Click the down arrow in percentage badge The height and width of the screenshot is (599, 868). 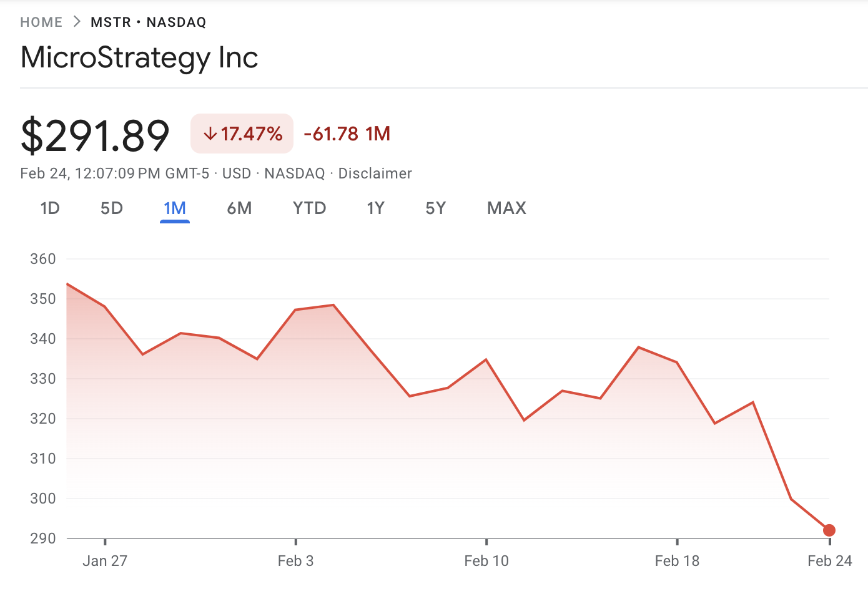(x=210, y=134)
